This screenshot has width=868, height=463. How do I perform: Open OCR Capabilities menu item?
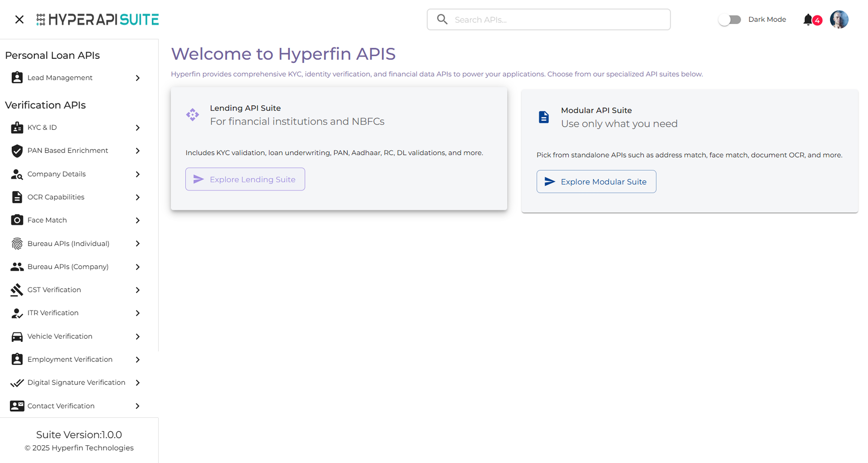click(x=56, y=197)
